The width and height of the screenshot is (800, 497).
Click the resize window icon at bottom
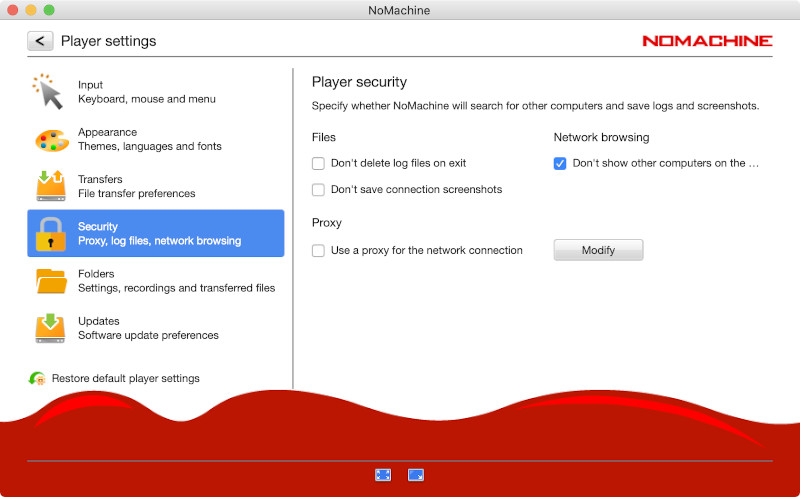pos(417,475)
